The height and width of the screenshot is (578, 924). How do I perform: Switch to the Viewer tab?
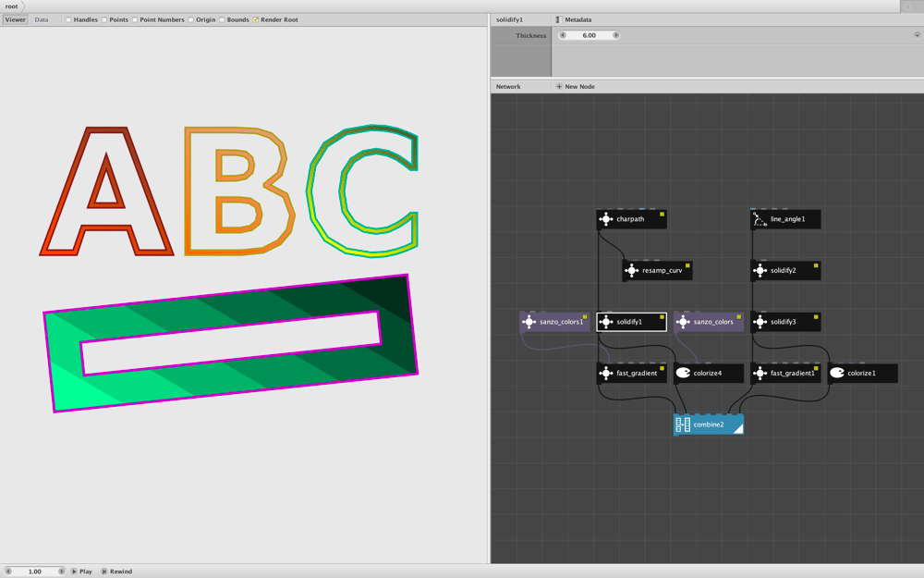tap(16, 19)
